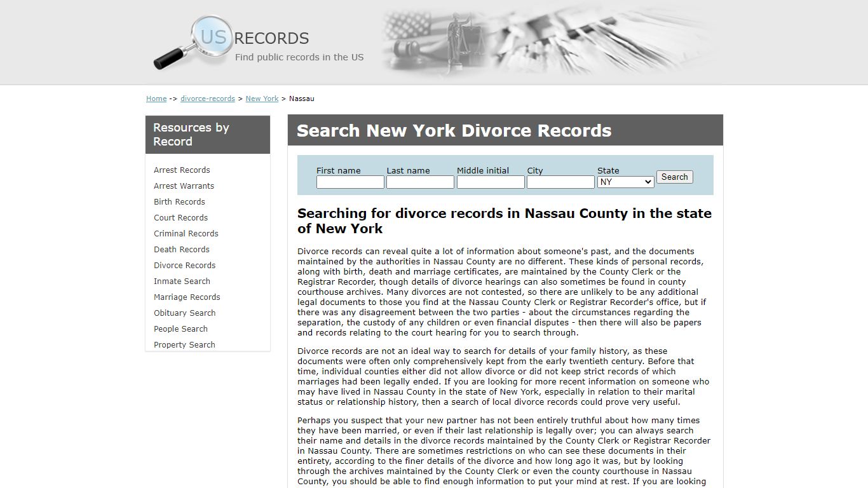
Task: Focus the Last name input field
Action: (420, 182)
